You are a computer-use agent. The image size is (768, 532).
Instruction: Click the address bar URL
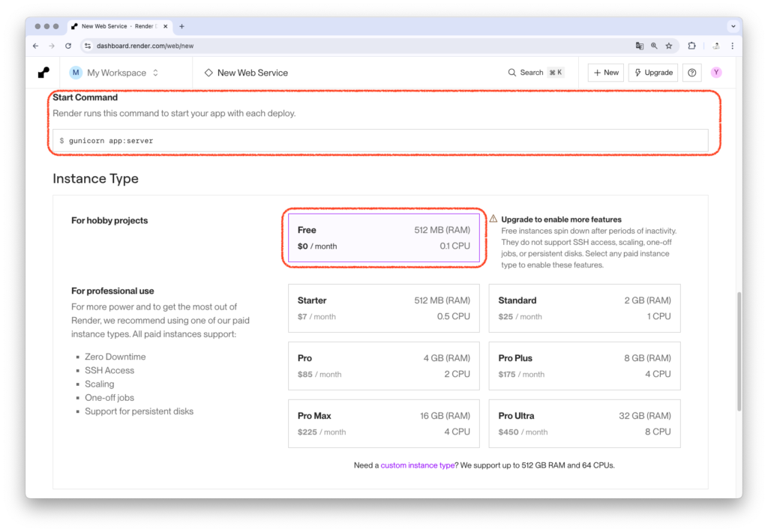click(145, 46)
